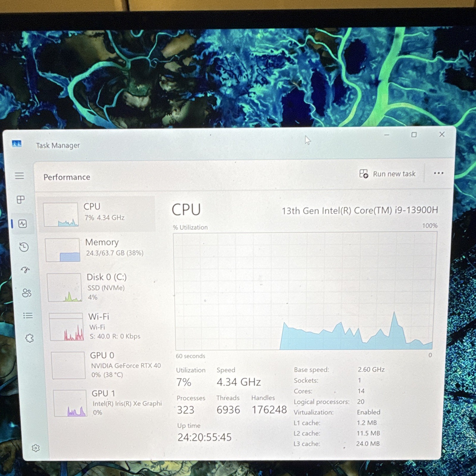The width and height of the screenshot is (476, 476).
Task: Click the Memory mini graph thumbnail
Action: click(63, 250)
